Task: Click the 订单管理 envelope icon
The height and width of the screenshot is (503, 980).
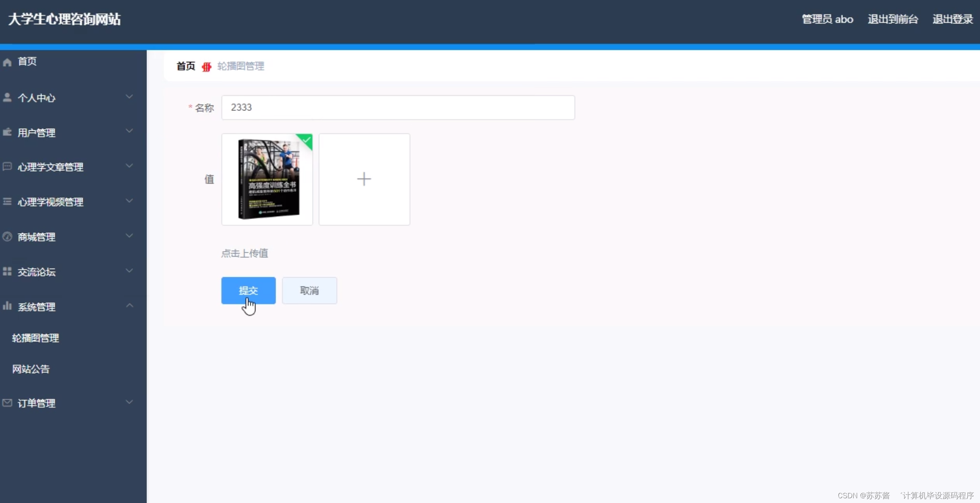Action: [7, 403]
